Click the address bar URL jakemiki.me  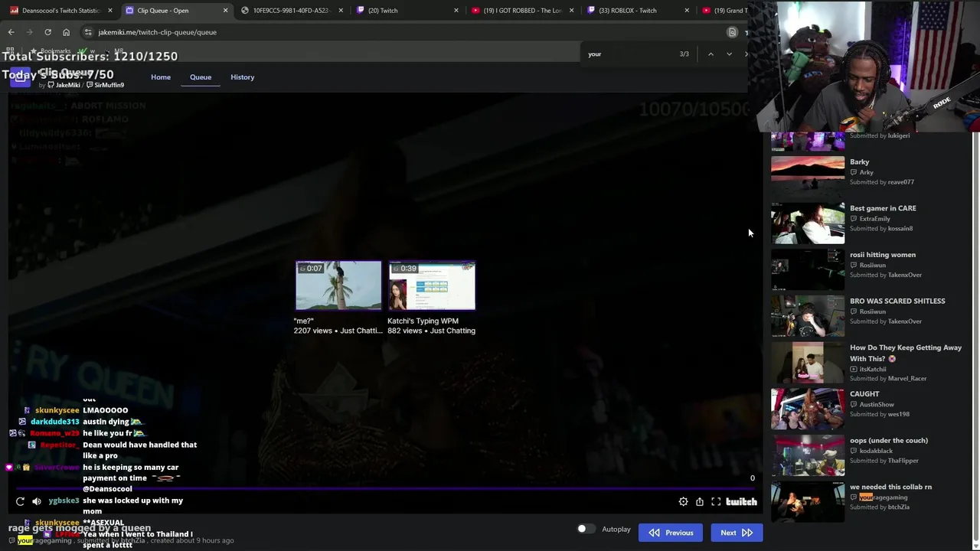[157, 32]
